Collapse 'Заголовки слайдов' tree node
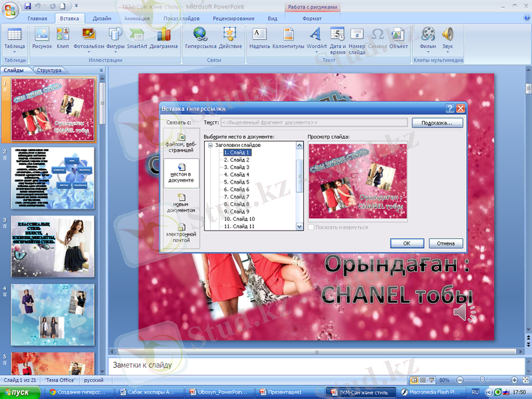This screenshot has height=399, width=532. point(210,145)
